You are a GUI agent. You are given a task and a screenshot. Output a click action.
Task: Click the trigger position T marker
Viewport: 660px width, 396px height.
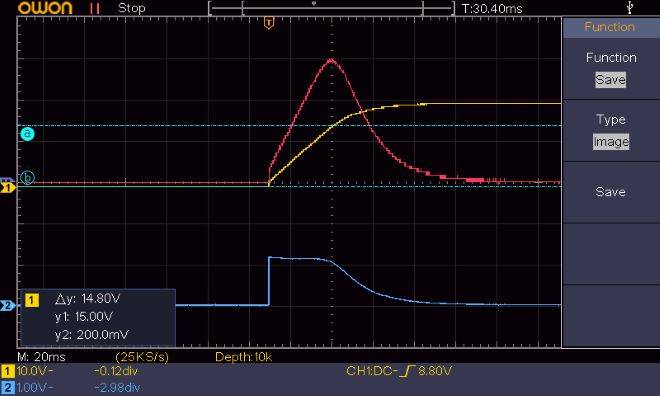269,23
